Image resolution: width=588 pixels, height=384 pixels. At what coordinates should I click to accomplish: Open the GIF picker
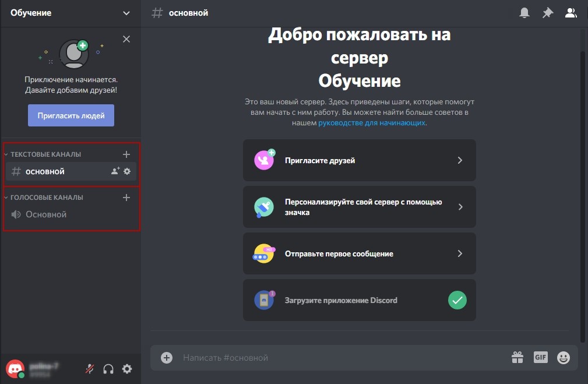click(540, 357)
